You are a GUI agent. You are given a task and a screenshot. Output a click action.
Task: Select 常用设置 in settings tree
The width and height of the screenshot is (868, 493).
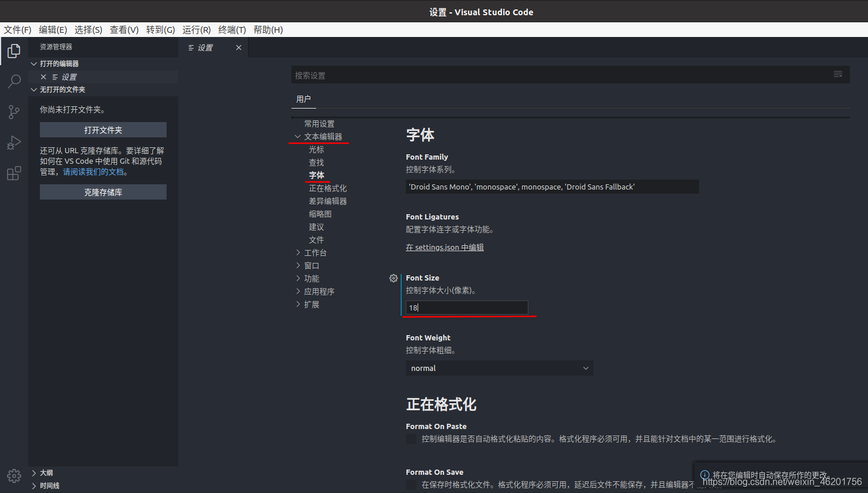click(319, 124)
